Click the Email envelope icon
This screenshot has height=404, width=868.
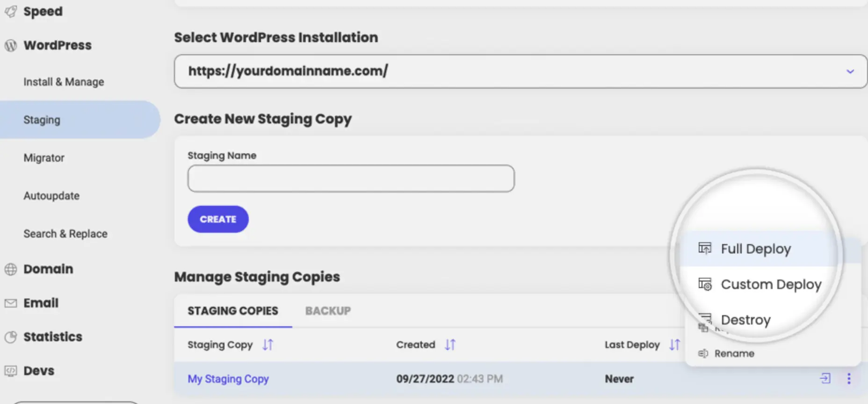pyautogui.click(x=11, y=303)
